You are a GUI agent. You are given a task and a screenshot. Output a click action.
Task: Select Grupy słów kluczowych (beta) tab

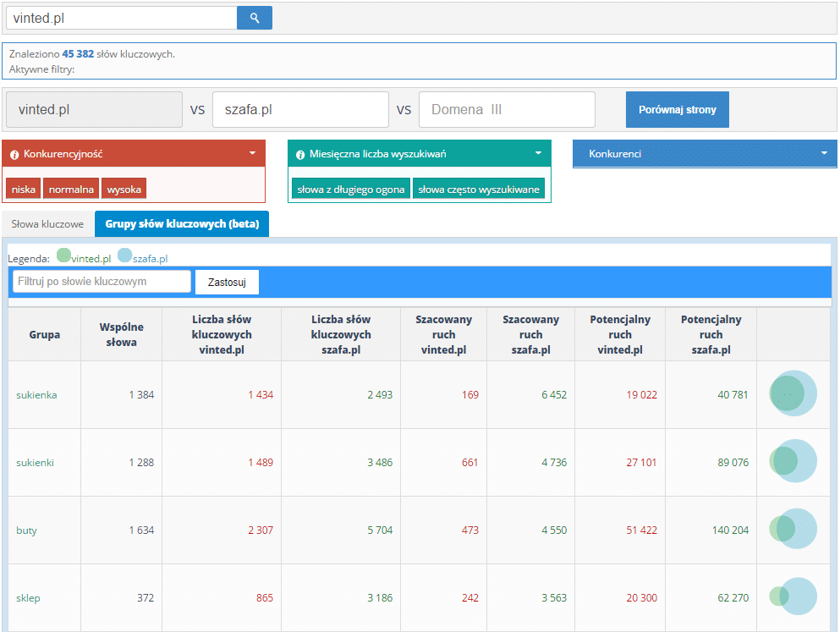(182, 224)
